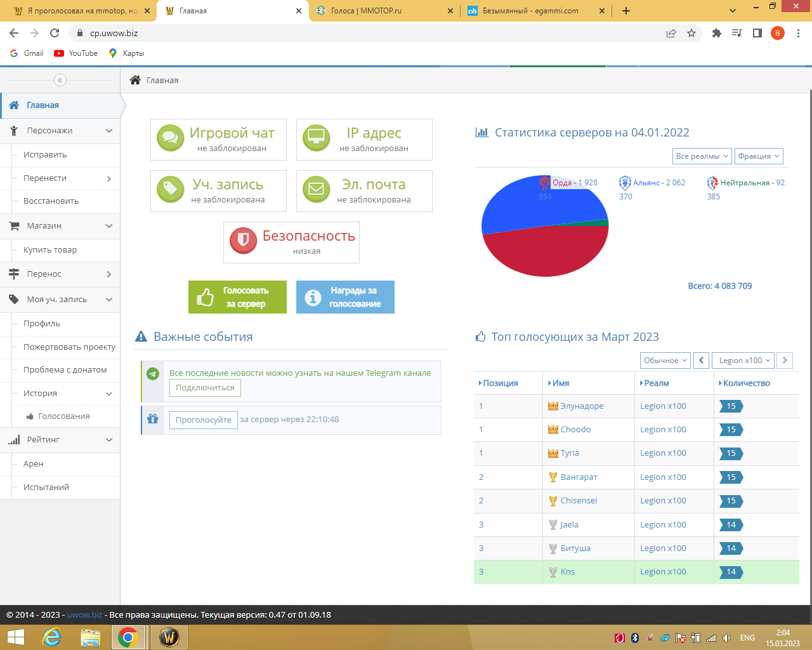Screen dimensions: 812x650
Task: Click the Alliance icon in the statistics legend
Action: point(625,183)
